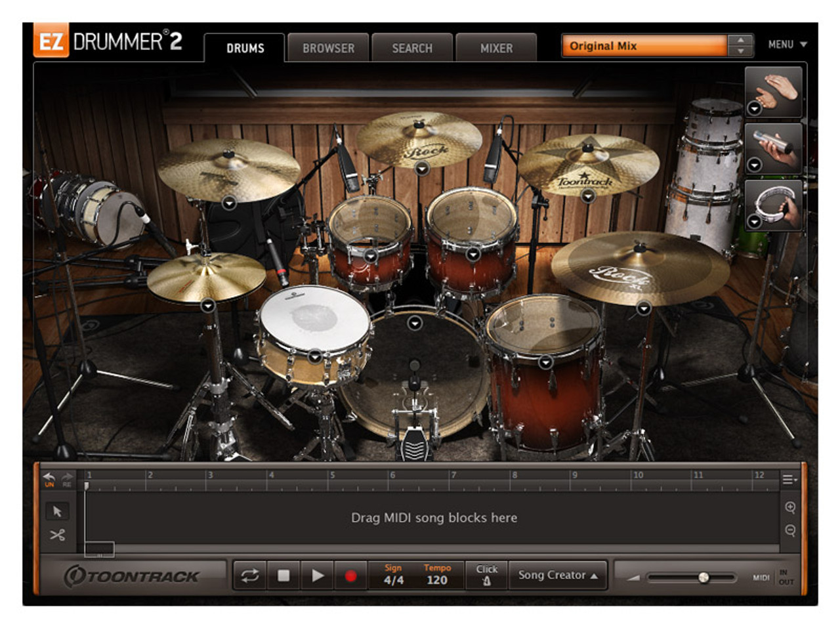Click bar 5 on the timeline ruler
Viewport: 840px width, 628px height.
[x=332, y=475]
